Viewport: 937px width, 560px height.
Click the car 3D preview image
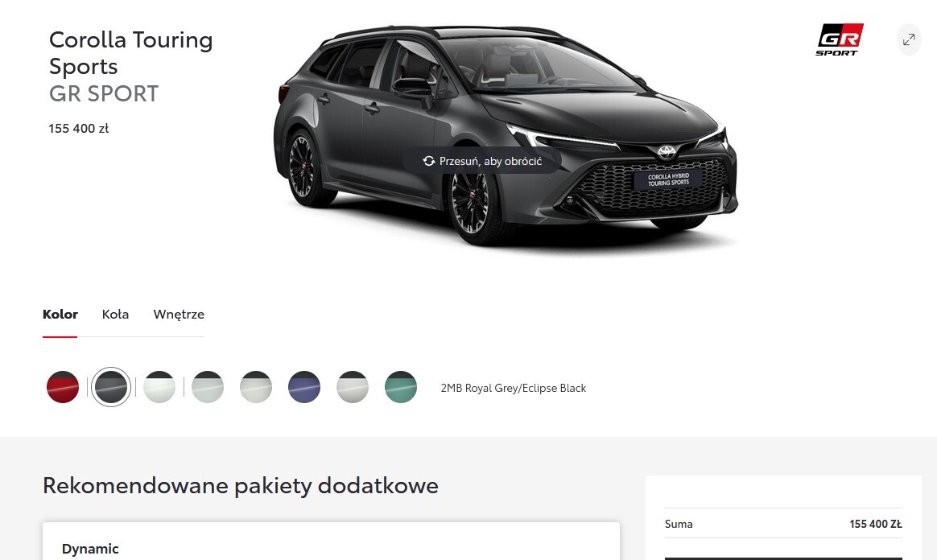(x=506, y=134)
